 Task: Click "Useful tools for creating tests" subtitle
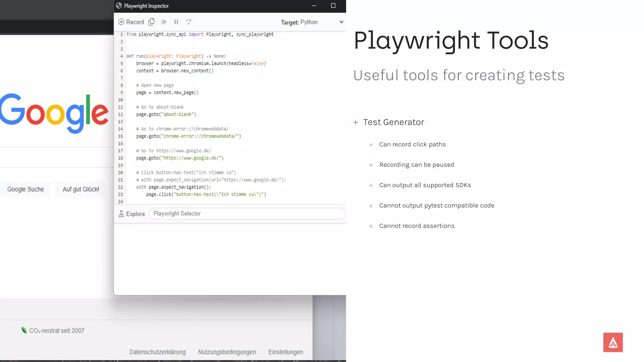[459, 76]
